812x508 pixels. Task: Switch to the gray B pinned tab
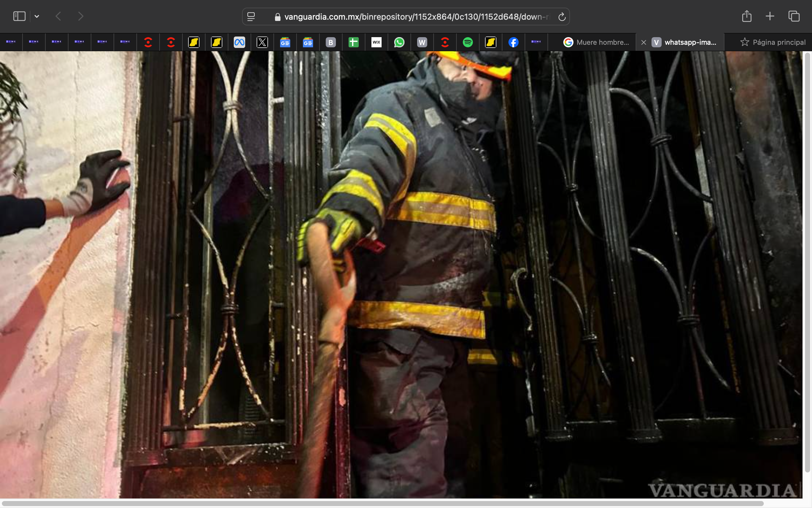pos(331,42)
